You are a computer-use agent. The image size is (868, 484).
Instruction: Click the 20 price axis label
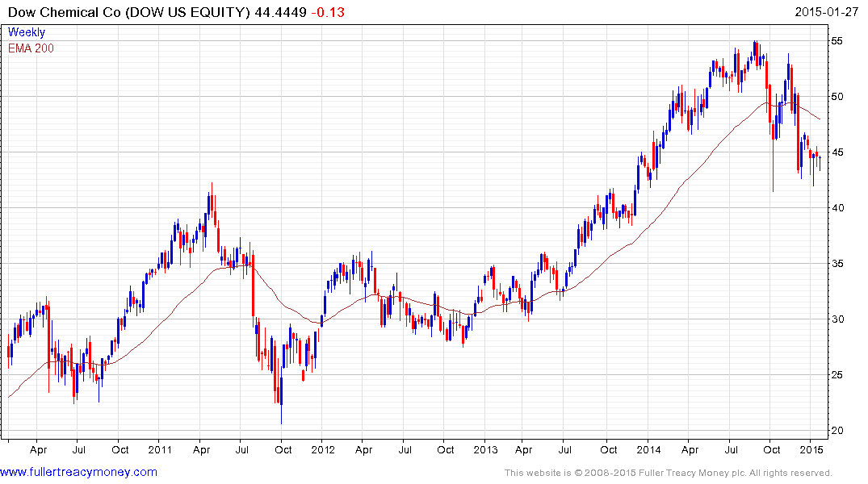(x=837, y=430)
